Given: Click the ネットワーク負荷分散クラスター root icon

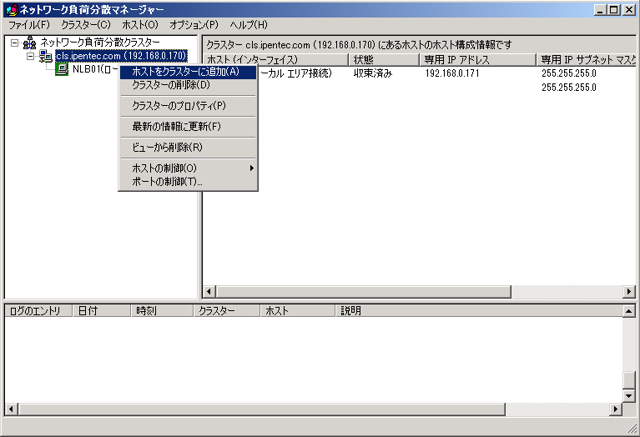Looking at the screenshot, I should (x=30, y=42).
